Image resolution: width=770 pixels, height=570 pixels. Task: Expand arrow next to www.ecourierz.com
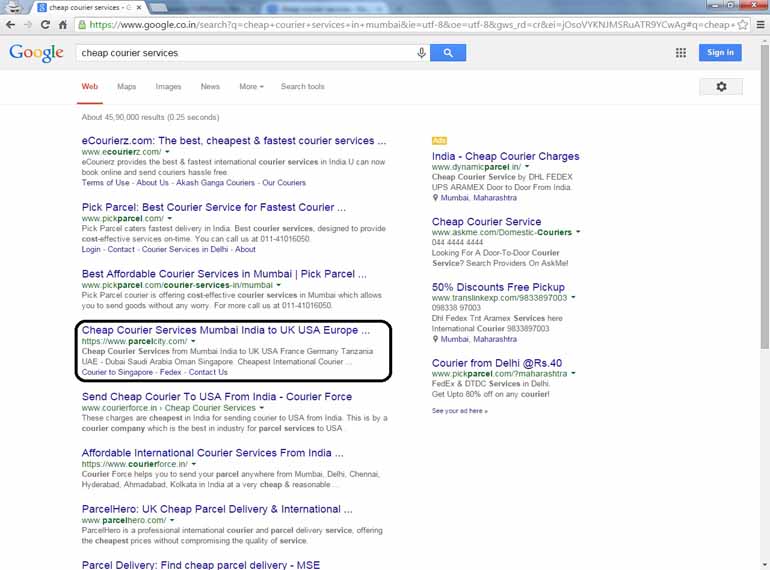pos(167,152)
